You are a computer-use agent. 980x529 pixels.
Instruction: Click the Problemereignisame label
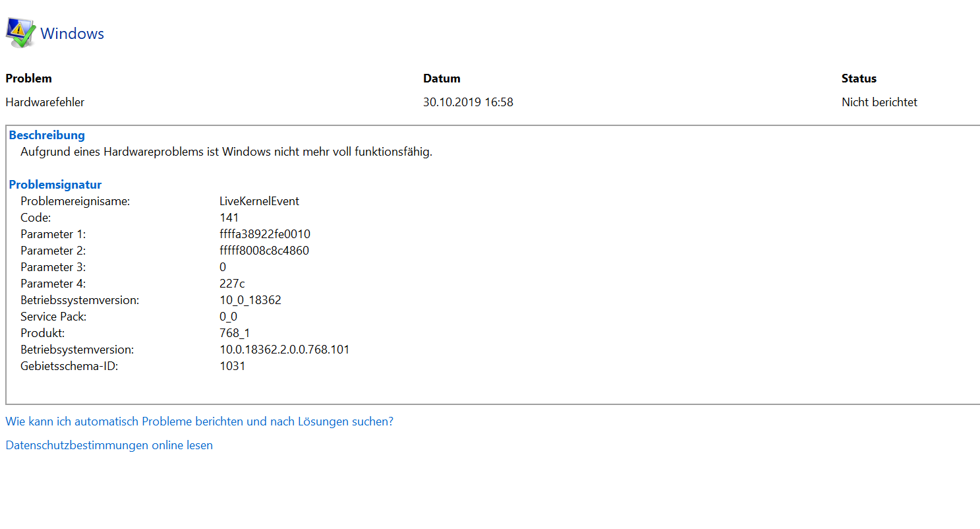tap(75, 201)
